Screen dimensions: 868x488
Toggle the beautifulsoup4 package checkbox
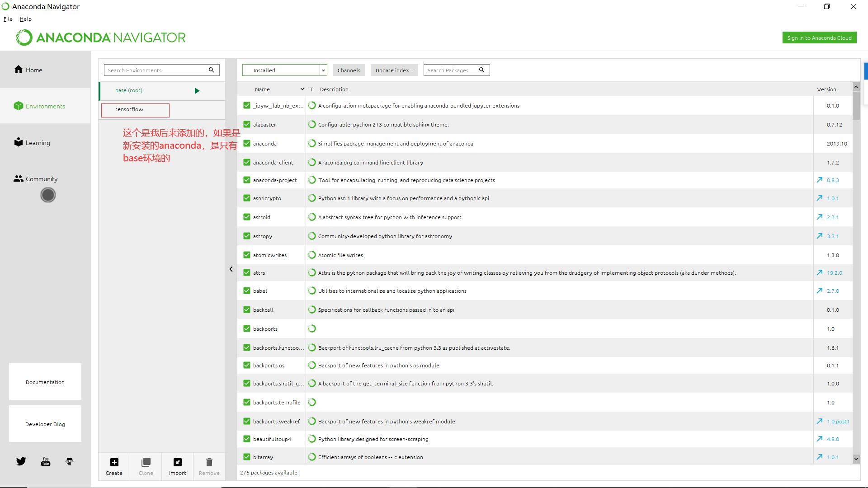pyautogui.click(x=246, y=439)
